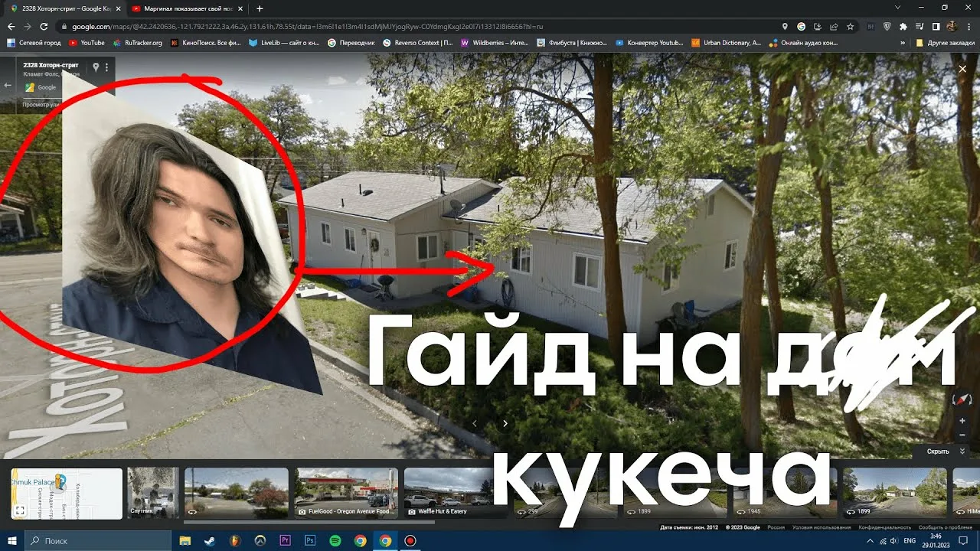Go to the next photo arrow
The image size is (980, 551).
pyautogui.click(x=505, y=423)
